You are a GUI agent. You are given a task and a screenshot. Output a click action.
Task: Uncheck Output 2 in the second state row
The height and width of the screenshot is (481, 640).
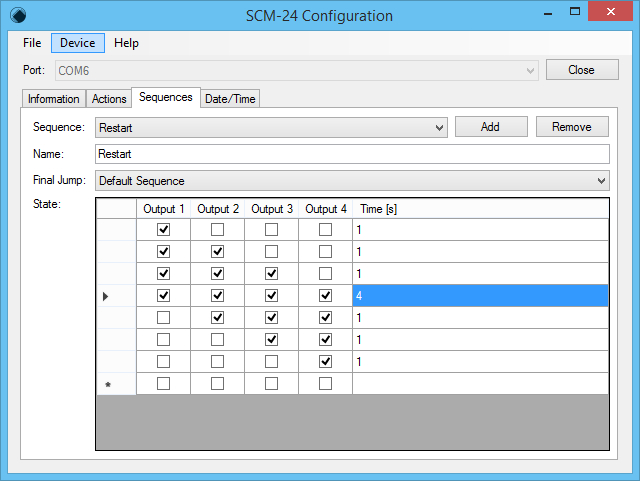tap(217, 252)
